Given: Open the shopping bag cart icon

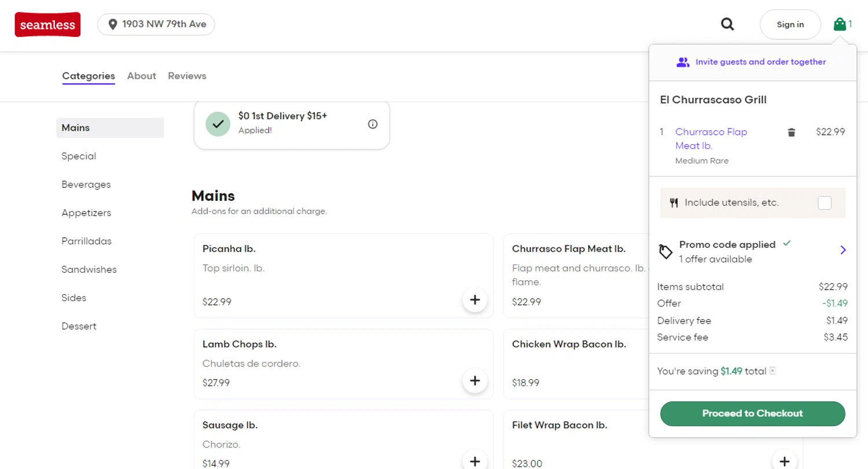Looking at the screenshot, I should 839,24.
